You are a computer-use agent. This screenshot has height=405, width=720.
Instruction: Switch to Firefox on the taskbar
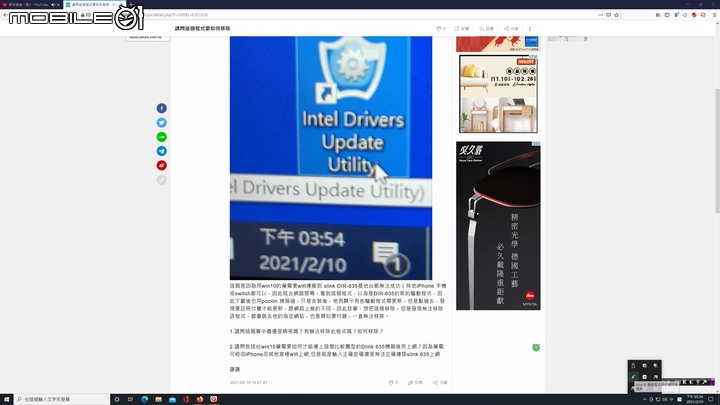click(200, 399)
